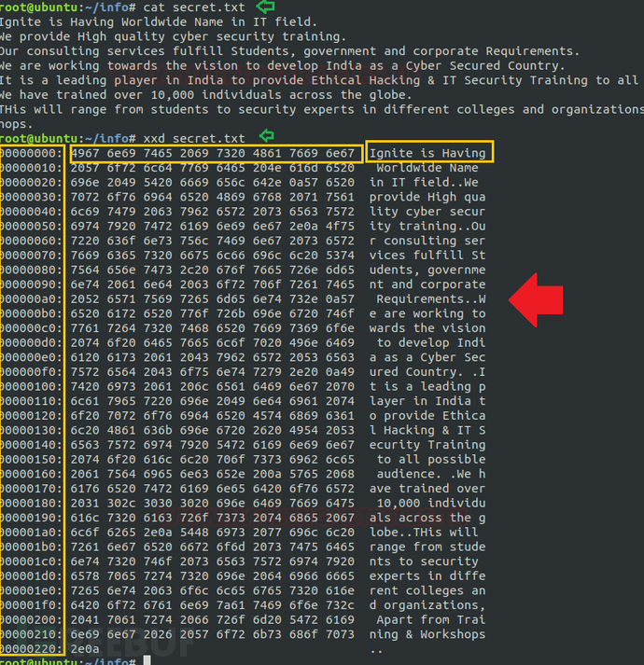The width and height of the screenshot is (644, 665).
Task: Click offset label 00000100:
Action: [x=31, y=386]
